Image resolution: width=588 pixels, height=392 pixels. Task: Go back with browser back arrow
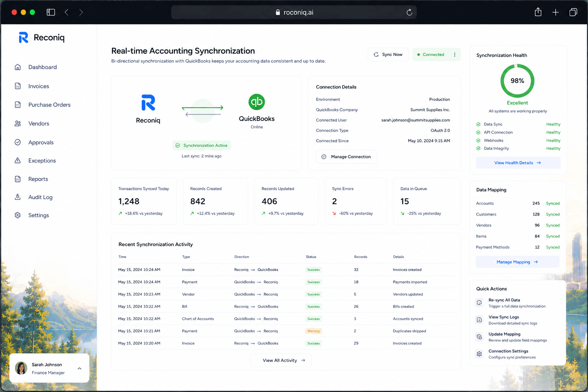(x=67, y=12)
